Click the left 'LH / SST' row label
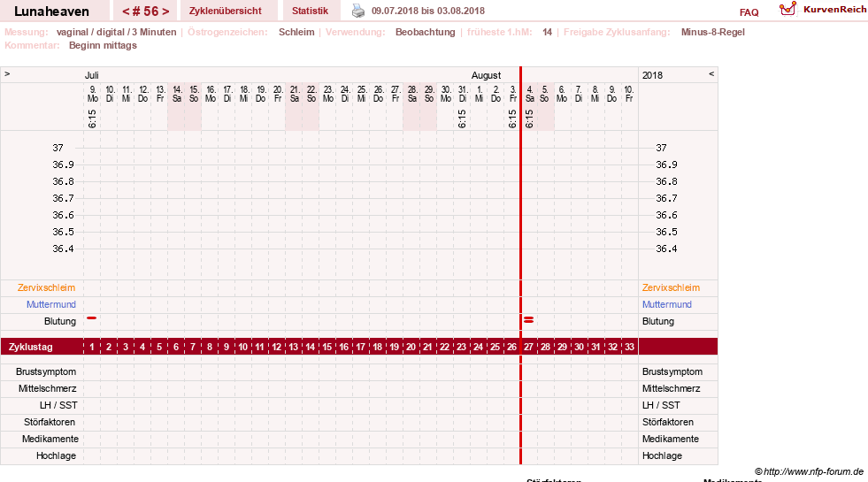This screenshot has height=482, width=868. [x=58, y=405]
